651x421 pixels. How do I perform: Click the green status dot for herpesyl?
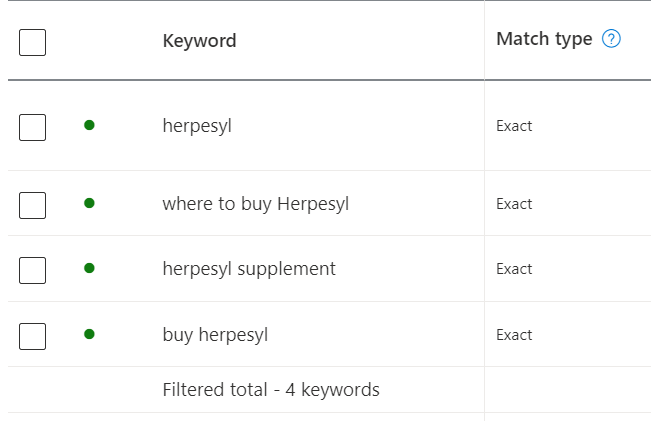coord(89,125)
